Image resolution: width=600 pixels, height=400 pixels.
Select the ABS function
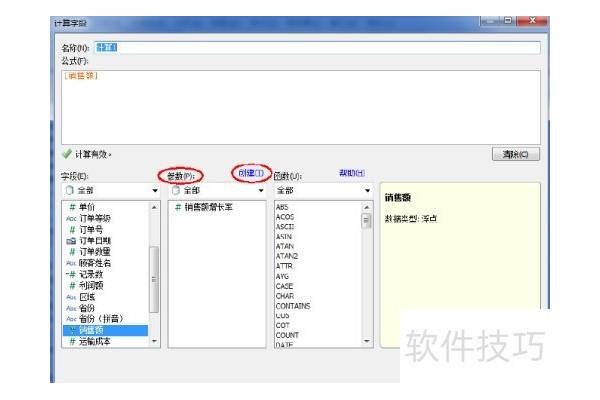[282, 207]
